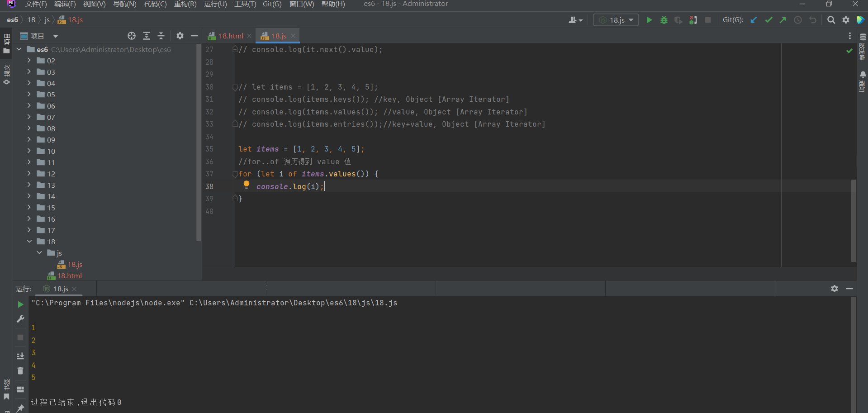Open the 18.js run configuration dropdown
868x413 pixels.
click(616, 20)
